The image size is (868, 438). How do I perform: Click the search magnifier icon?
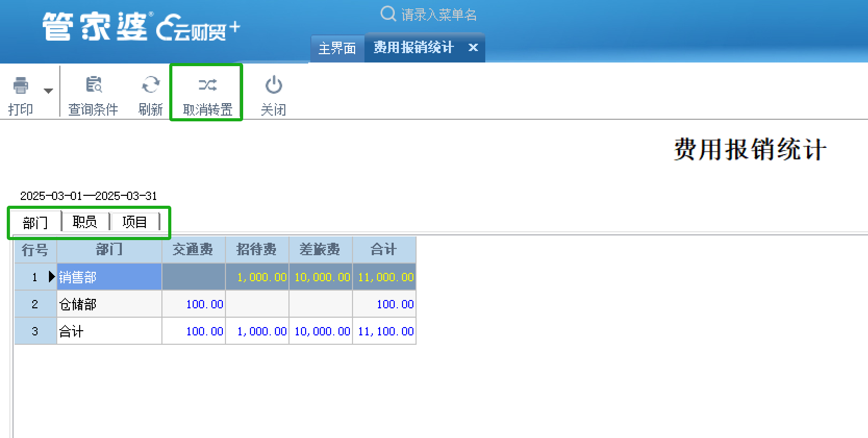point(388,14)
